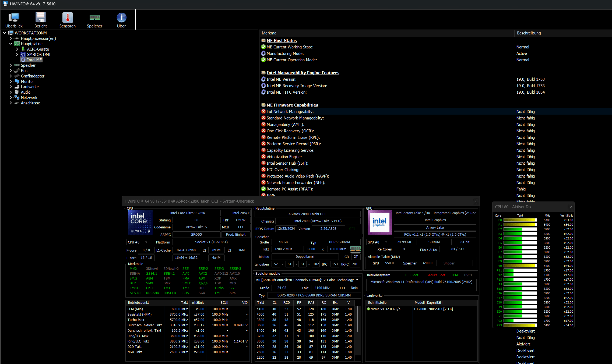Click the Modell [Kapazität] column header
612x364 pixels.
(445, 303)
